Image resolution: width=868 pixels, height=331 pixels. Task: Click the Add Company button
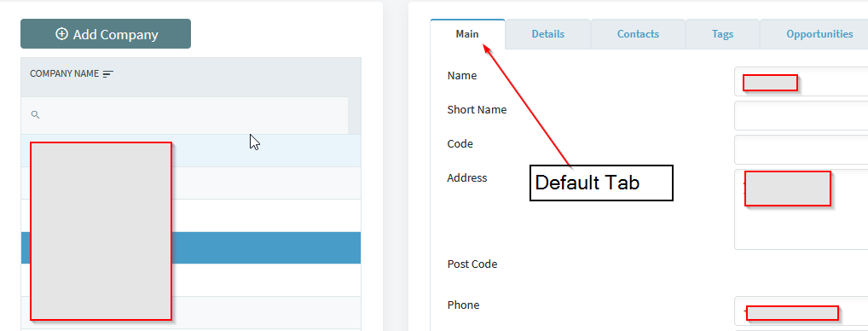(x=106, y=34)
